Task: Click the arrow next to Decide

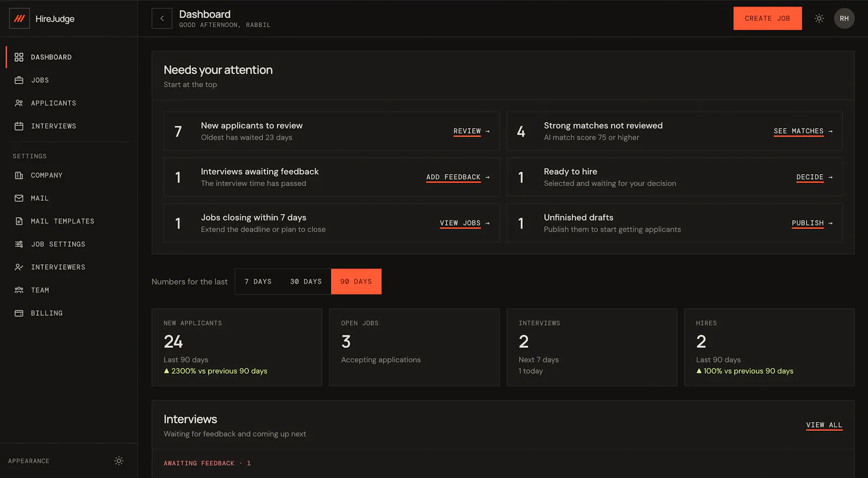Action: click(831, 177)
